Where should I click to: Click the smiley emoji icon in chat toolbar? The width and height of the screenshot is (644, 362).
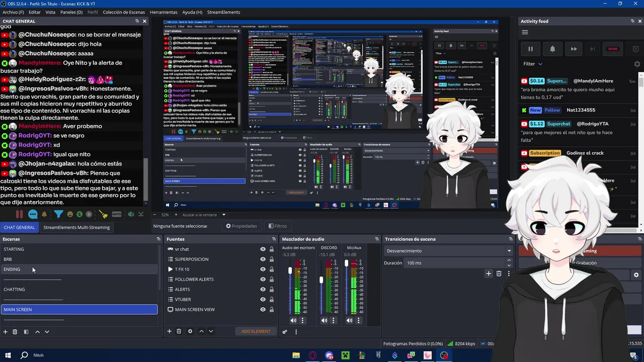(70, 214)
